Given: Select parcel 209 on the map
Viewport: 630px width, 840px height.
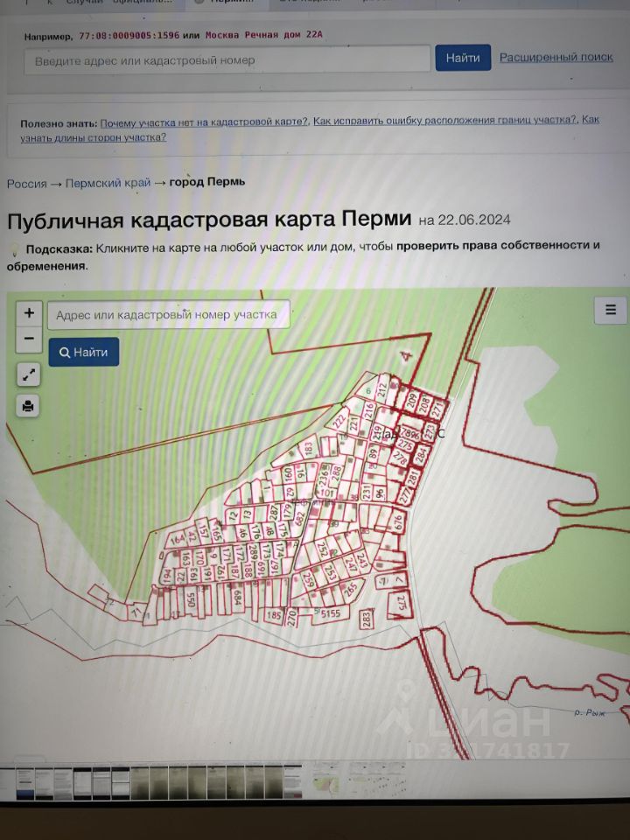Looking at the screenshot, I should pyautogui.click(x=412, y=401).
